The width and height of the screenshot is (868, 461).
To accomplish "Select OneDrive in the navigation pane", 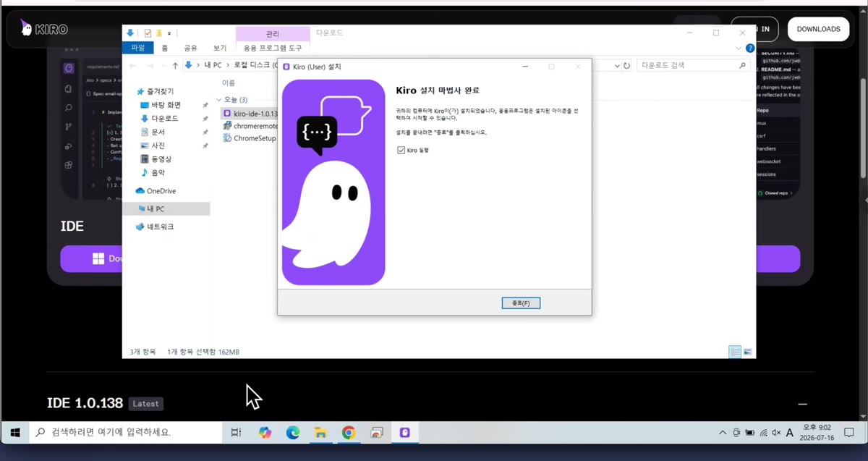I will point(156,191).
